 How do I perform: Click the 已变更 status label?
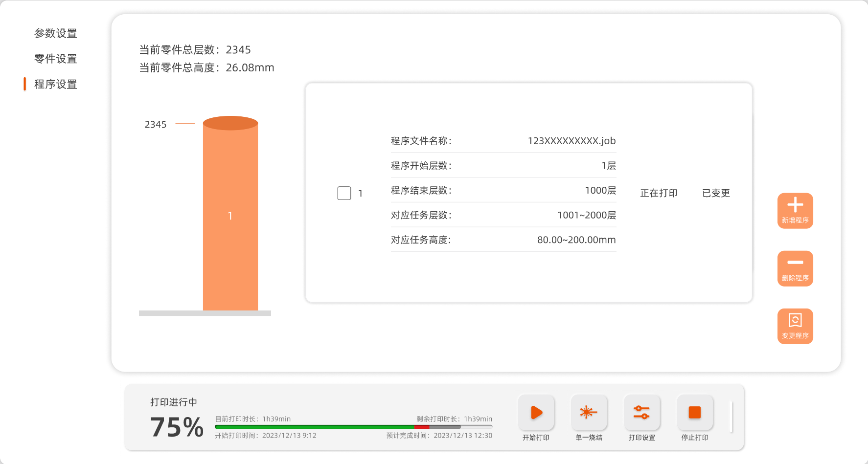click(716, 193)
